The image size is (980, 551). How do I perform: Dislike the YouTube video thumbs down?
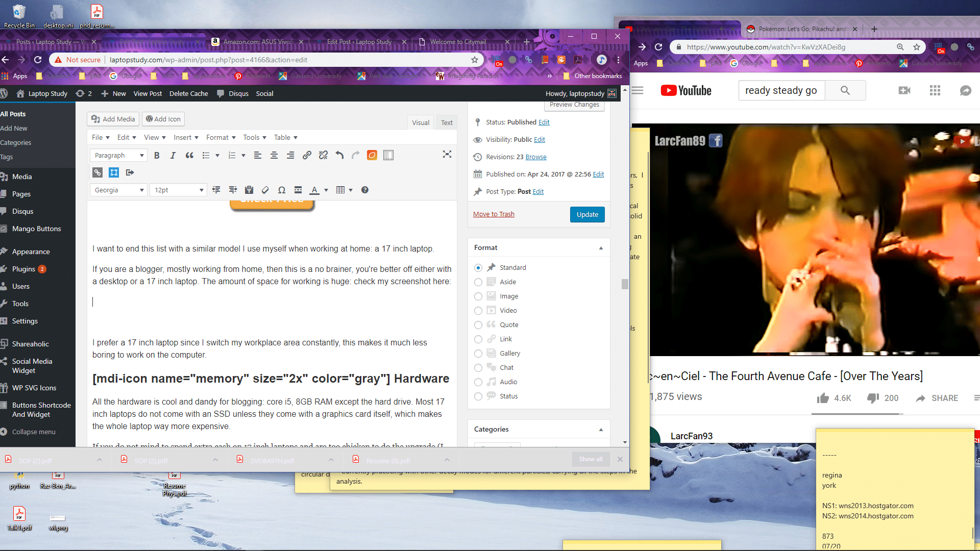[873, 398]
